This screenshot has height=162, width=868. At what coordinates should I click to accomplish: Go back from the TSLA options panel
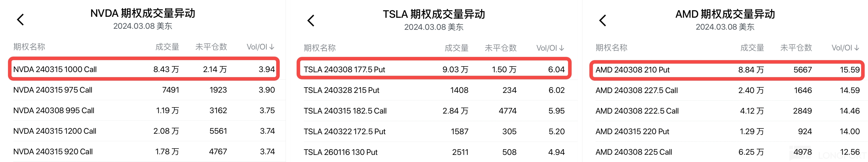click(x=311, y=20)
